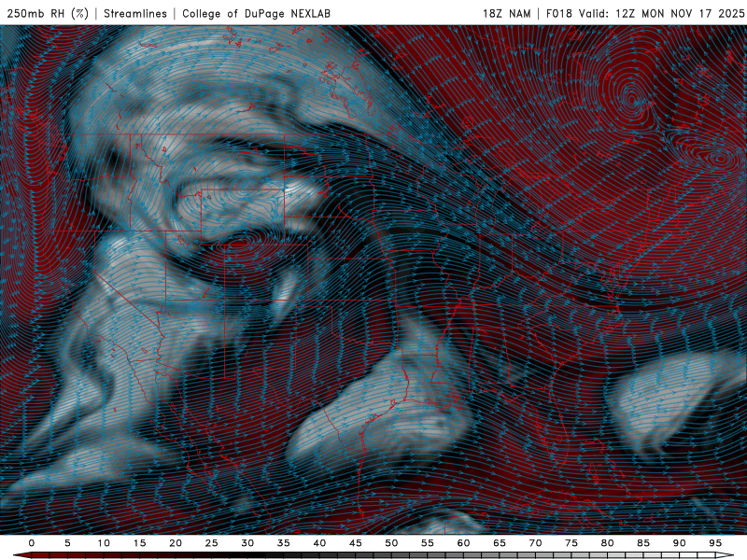The width and height of the screenshot is (747, 560).
Task: Click the 95 label on the RH legend
Action: [715, 543]
